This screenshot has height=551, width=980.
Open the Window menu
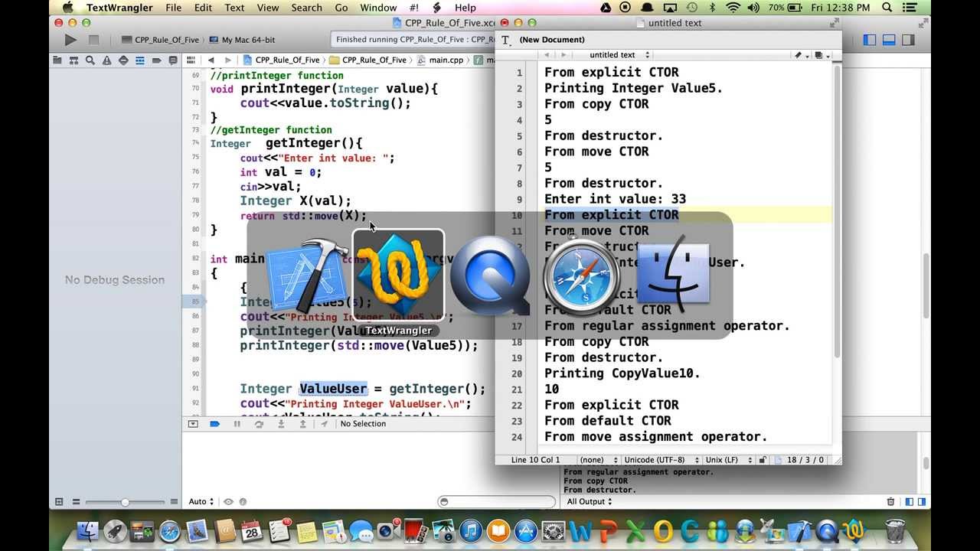point(378,8)
